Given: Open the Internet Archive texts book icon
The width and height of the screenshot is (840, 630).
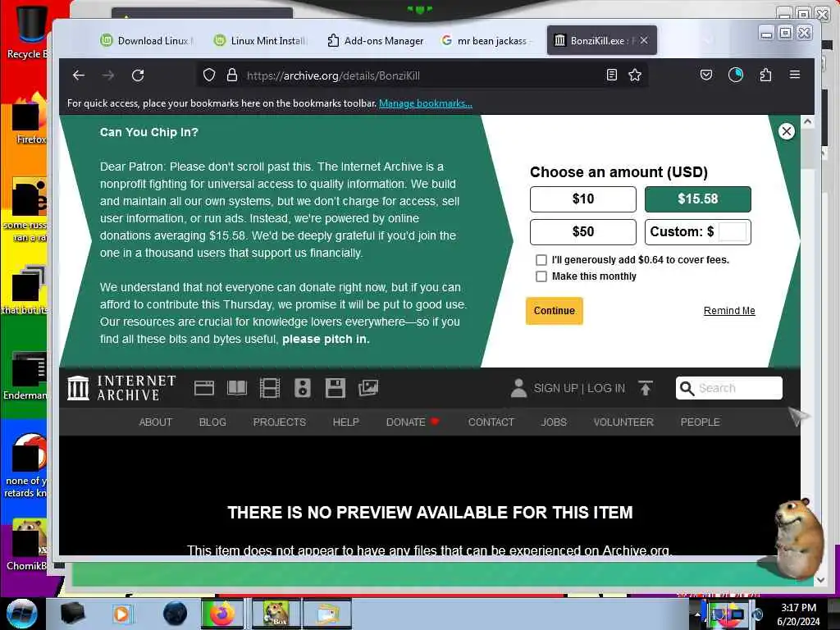Looking at the screenshot, I should tap(237, 388).
